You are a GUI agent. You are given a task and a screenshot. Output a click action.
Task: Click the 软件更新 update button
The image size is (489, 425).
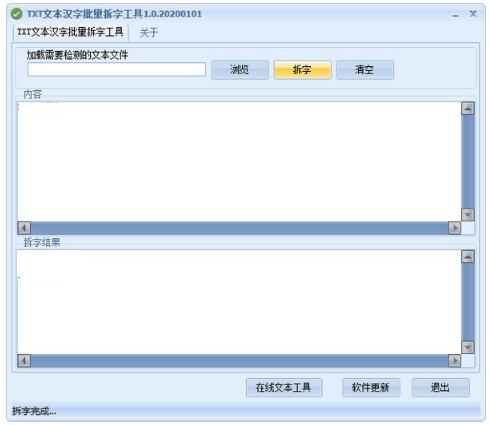(371, 388)
